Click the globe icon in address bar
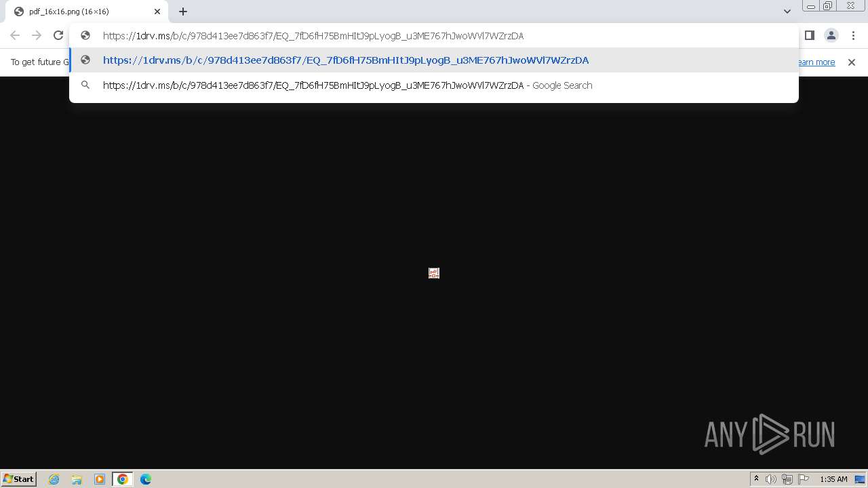Screen dimensions: 868x488 coord(85,36)
